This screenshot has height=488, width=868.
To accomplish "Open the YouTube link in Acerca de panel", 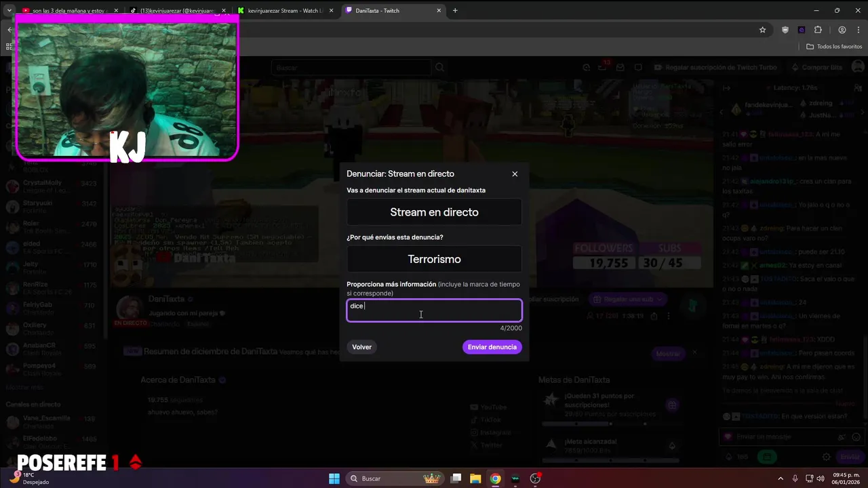I will 488,407.
